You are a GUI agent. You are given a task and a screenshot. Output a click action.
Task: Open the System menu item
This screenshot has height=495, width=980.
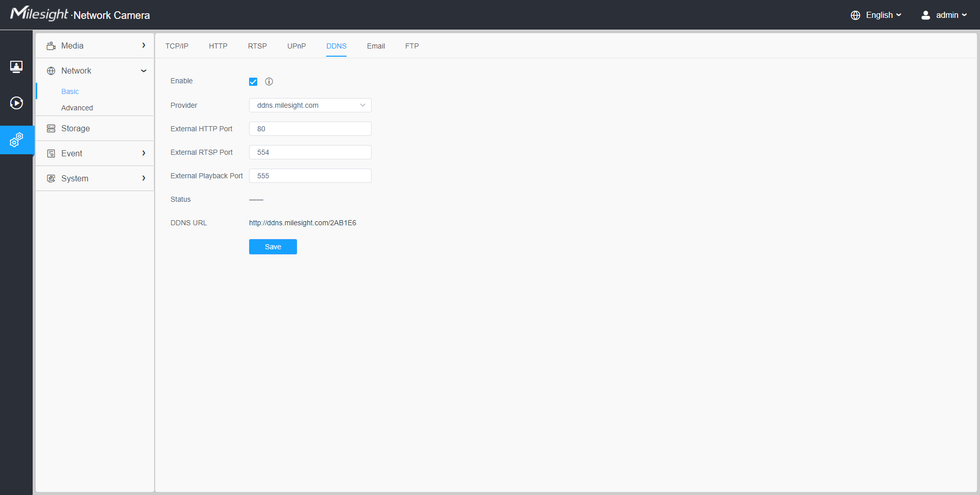point(95,179)
